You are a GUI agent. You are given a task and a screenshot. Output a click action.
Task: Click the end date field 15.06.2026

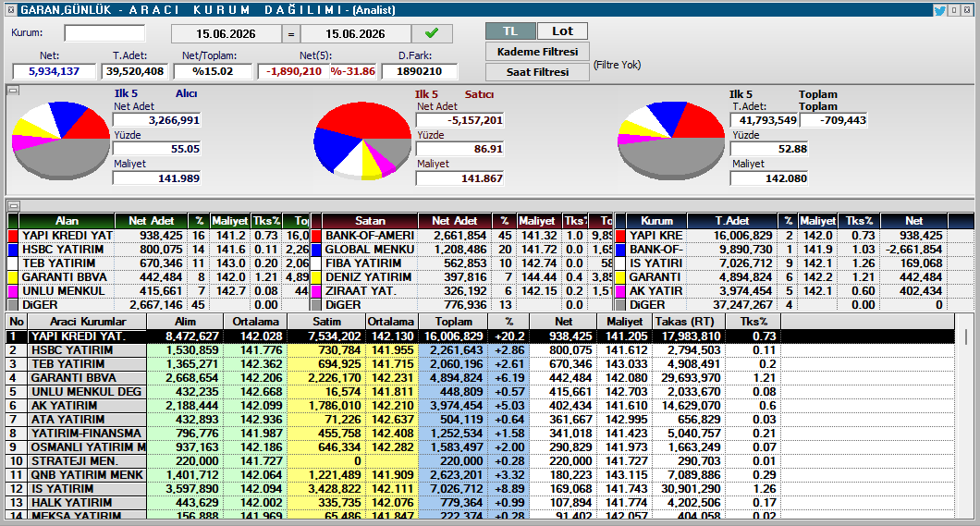(356, 33)
